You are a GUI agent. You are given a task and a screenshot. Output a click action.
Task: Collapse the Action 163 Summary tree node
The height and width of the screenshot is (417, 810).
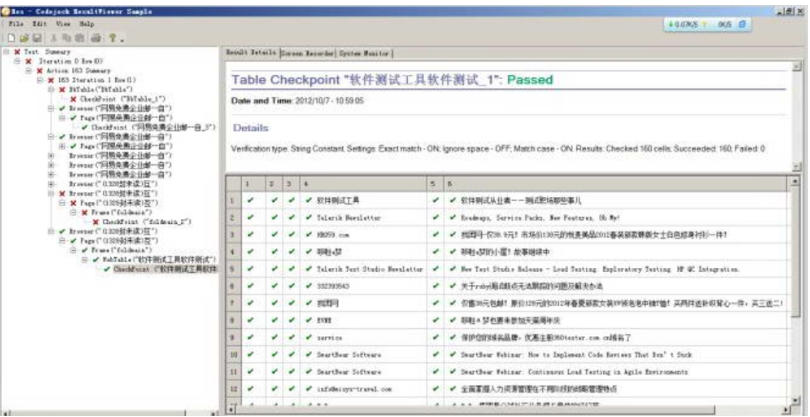coord(29,71)
